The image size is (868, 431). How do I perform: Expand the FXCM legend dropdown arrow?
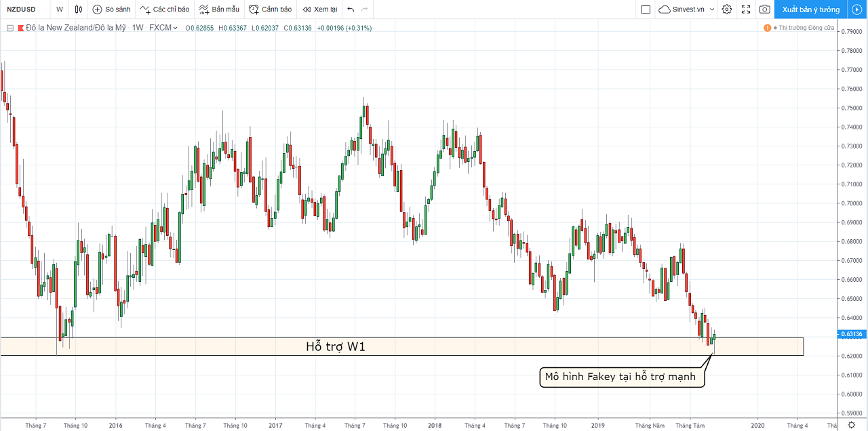tap(176, 28)
